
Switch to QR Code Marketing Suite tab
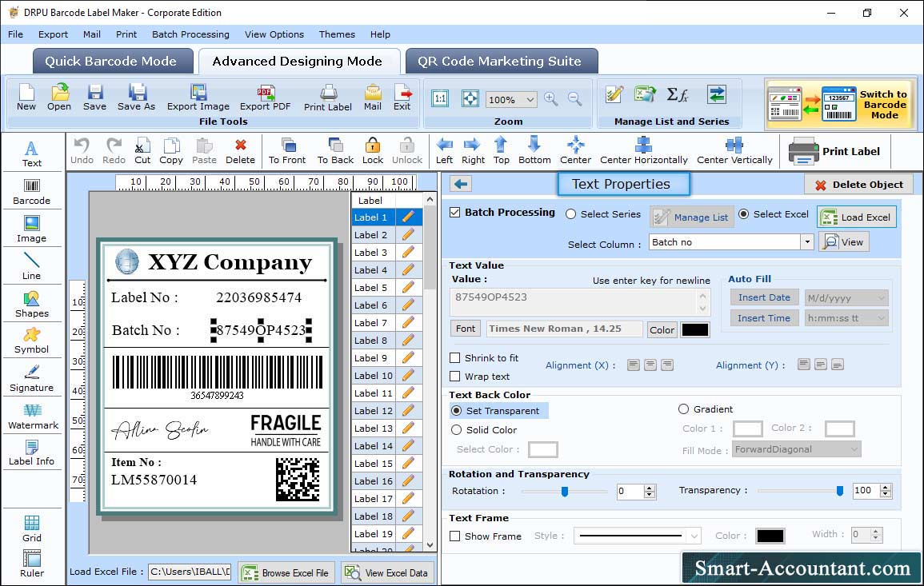tap(501, 62)
